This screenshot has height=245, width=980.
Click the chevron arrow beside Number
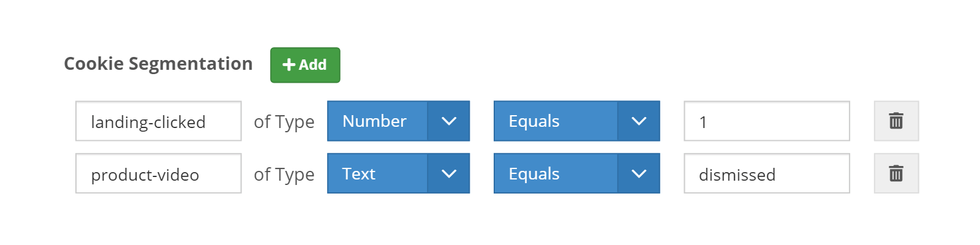(x=449, y=121)
